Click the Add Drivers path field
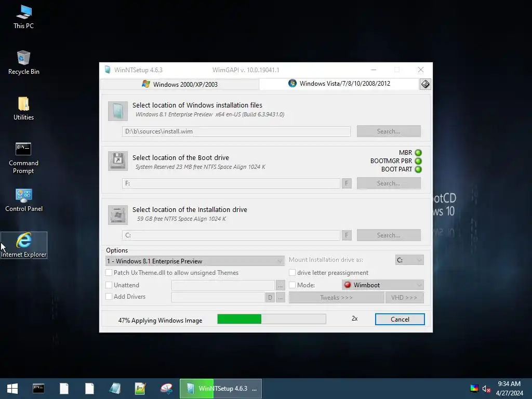532x399 pixels. tap(218, 297)
